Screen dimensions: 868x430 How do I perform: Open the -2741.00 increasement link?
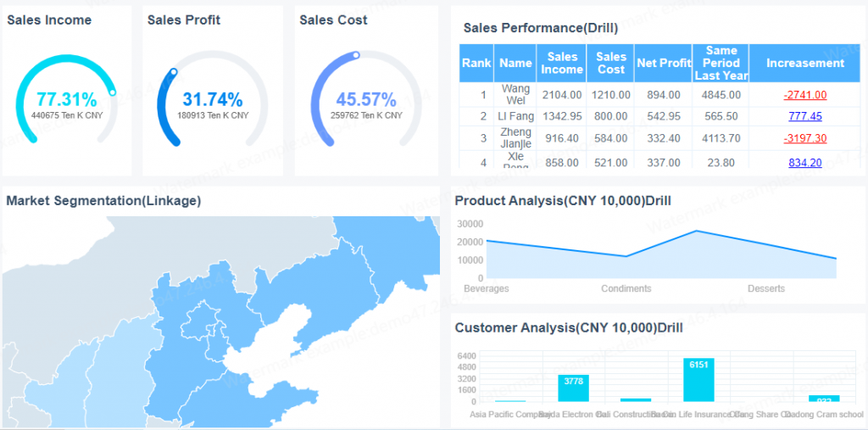coord(805,95)
